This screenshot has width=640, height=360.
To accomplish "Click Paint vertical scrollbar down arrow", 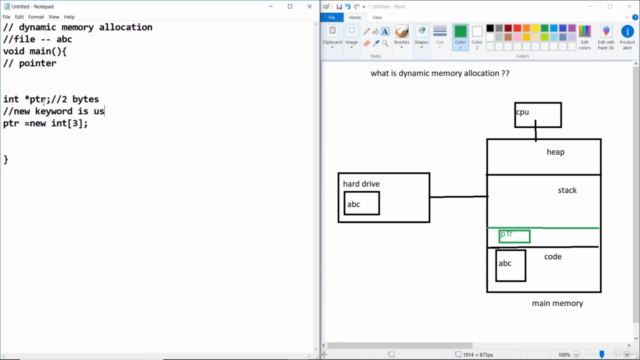I will [636, 338].
